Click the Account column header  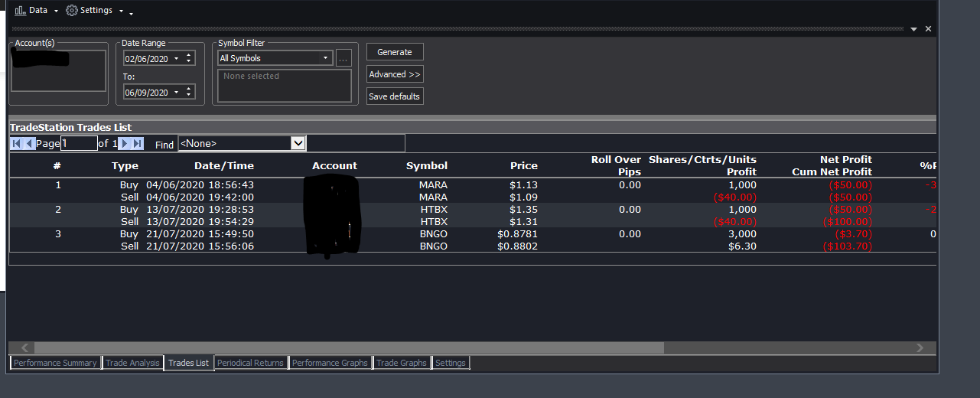[334, 165]
